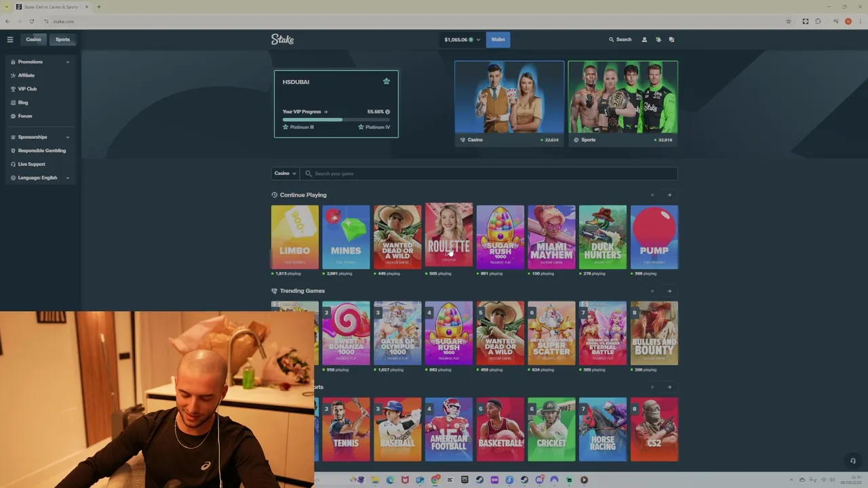
Task: Open Discord from the taskbar
Action: [539, 480]
